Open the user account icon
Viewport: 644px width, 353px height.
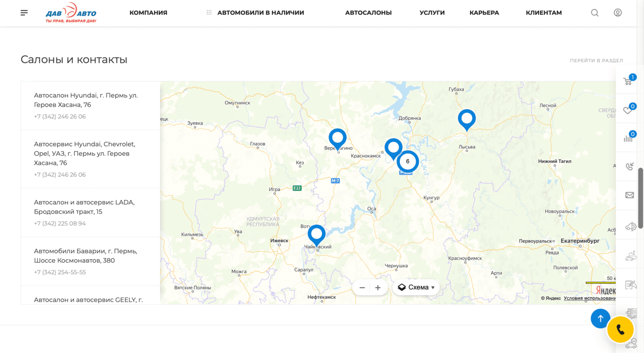coord(618,13)
